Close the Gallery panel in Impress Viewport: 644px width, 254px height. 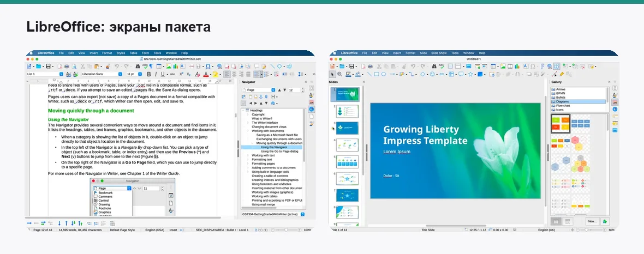609,82
